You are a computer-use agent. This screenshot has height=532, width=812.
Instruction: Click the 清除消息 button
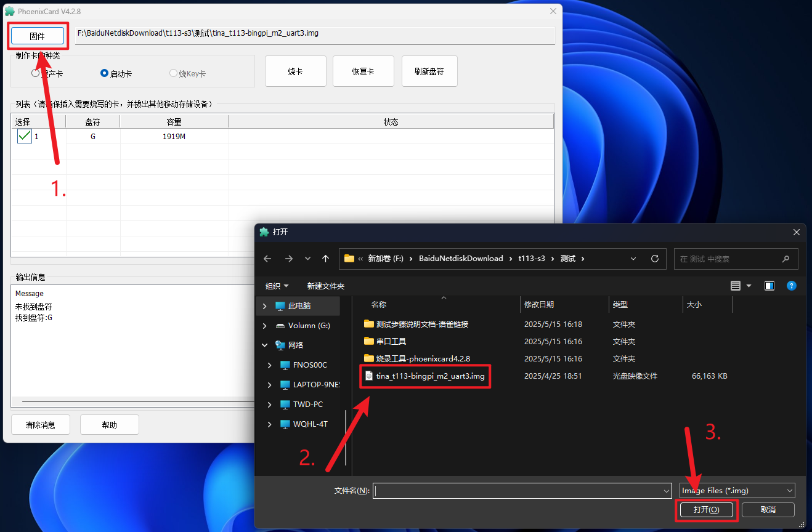[x=41, y=425]
